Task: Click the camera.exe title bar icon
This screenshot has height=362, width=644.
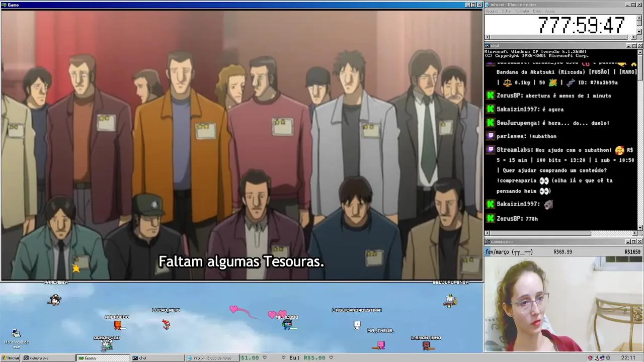Action: point(488,242)
